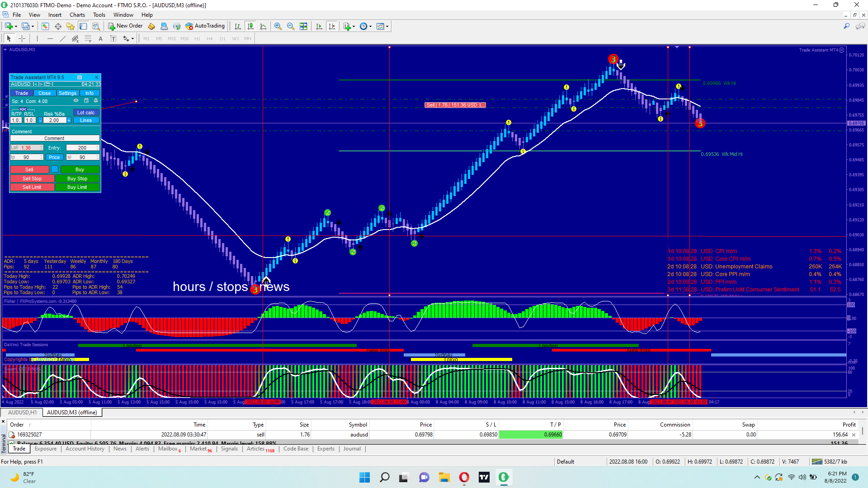Toggle visibility eye icon in Trade Assistant

click(x=76, y=101)
